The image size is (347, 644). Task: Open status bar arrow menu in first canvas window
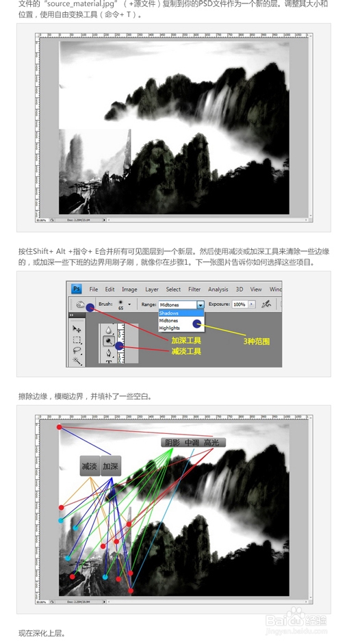[104, 220]
